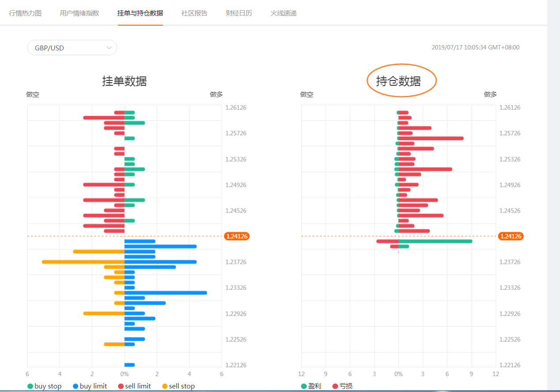Click the long green 盈利 bar in 持仓数据

pos(435,241)
